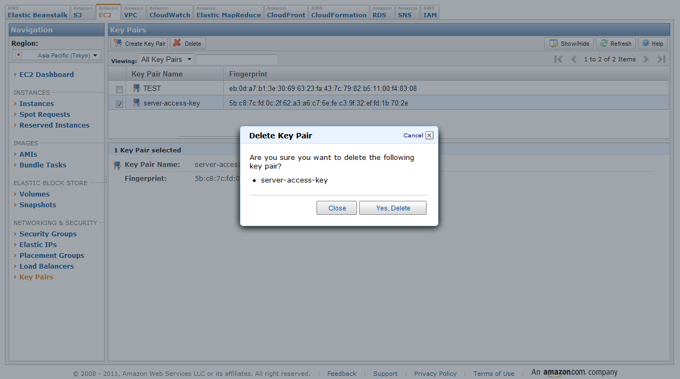Open Help via the question icon
Screen dimensions: 680x379
tap(645, 43)
